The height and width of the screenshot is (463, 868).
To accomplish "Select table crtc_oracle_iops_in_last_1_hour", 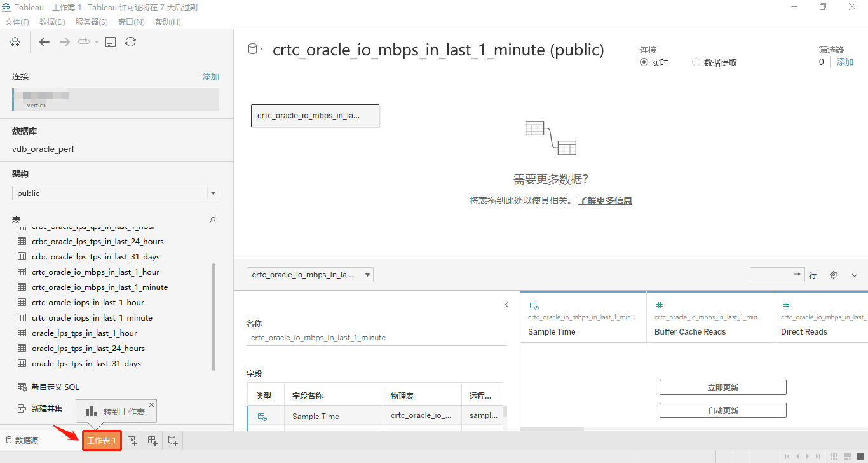I will tap(88, 303).
